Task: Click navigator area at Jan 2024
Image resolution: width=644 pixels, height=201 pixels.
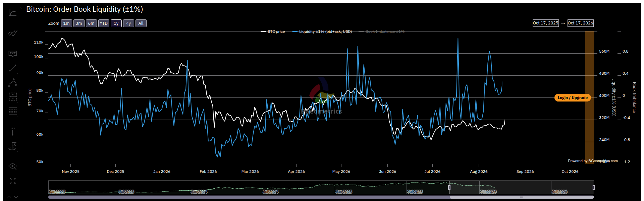Action: pos(199,192)
